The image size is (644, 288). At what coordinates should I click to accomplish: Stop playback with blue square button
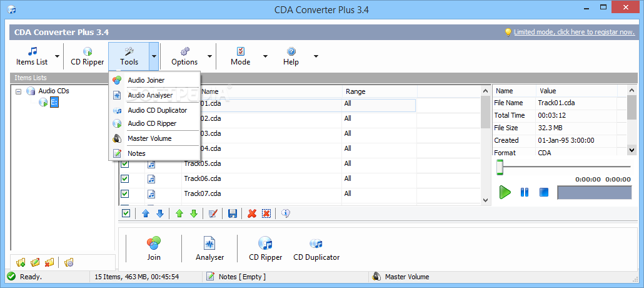tap(544, 192)
